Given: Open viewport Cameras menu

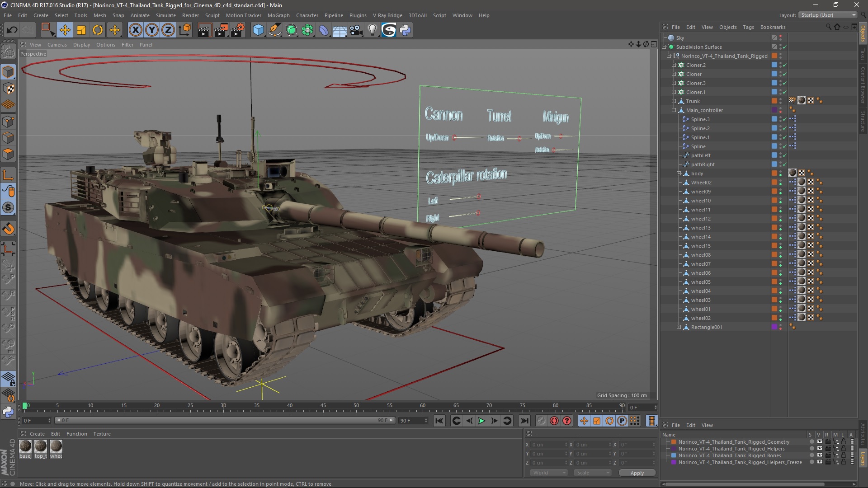Looking at the screenshot, I should click(57, 45).
